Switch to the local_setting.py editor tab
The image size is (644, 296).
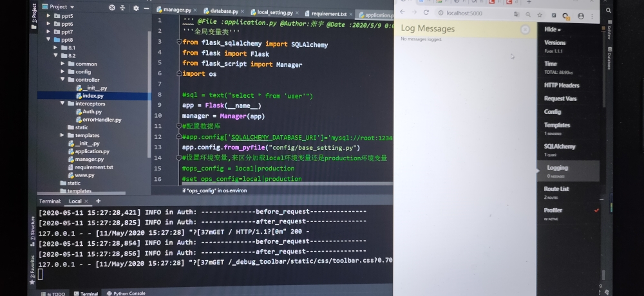(272, 12)
